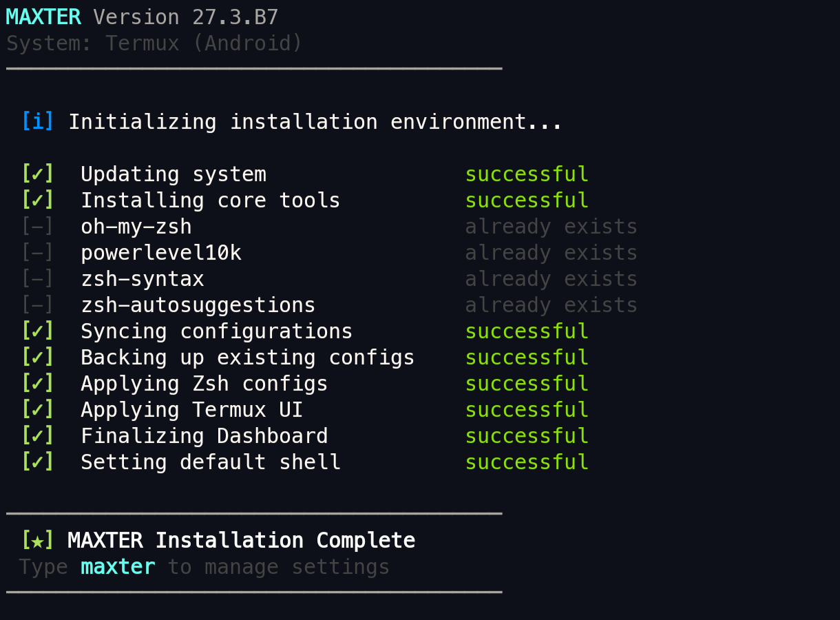The image size is (840, 620).
Task: Click successful status for Setting default shell
Action: click(527, 462)
